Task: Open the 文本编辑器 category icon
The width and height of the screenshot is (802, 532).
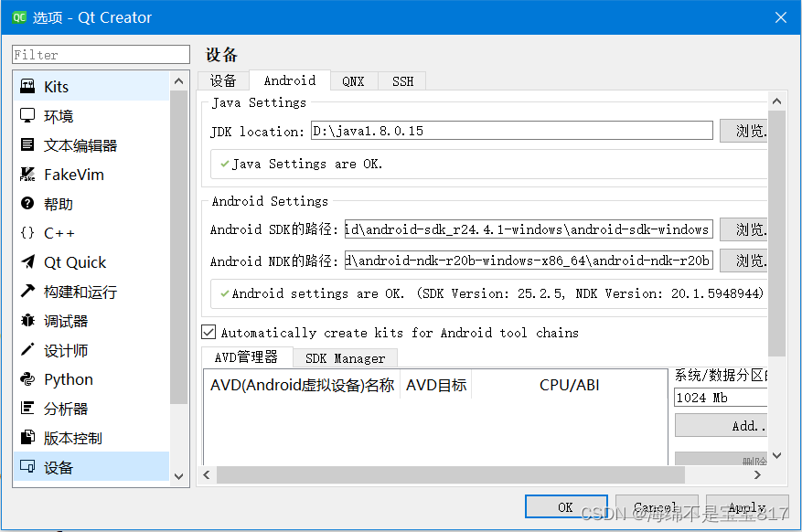Action: coord(27,144)
